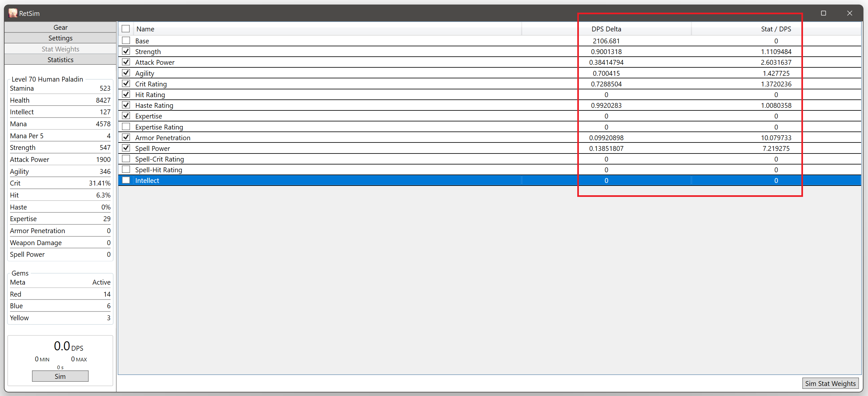The width and height of the screenshot is (868, 396).
Task: Click the Base DPS value 2106.681
Action: pos(606,41)
